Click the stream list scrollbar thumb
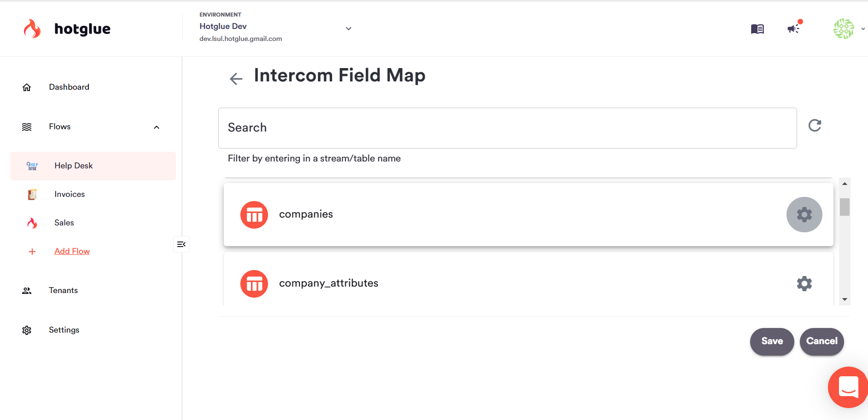Viewport: 868px width, 420px height. point(845,207)
